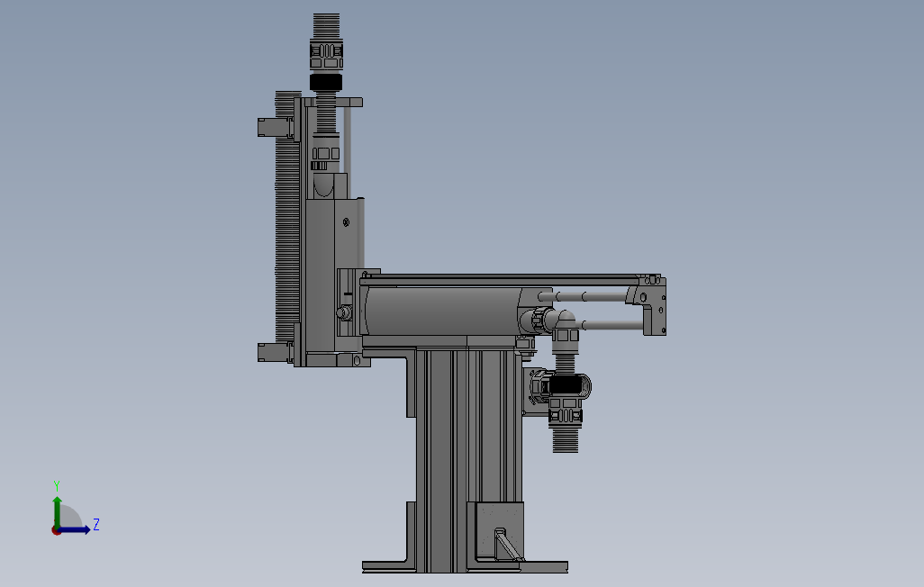Select the threaded cable gland at the model's top
This screenshot has width=924, height=587.
326,52
